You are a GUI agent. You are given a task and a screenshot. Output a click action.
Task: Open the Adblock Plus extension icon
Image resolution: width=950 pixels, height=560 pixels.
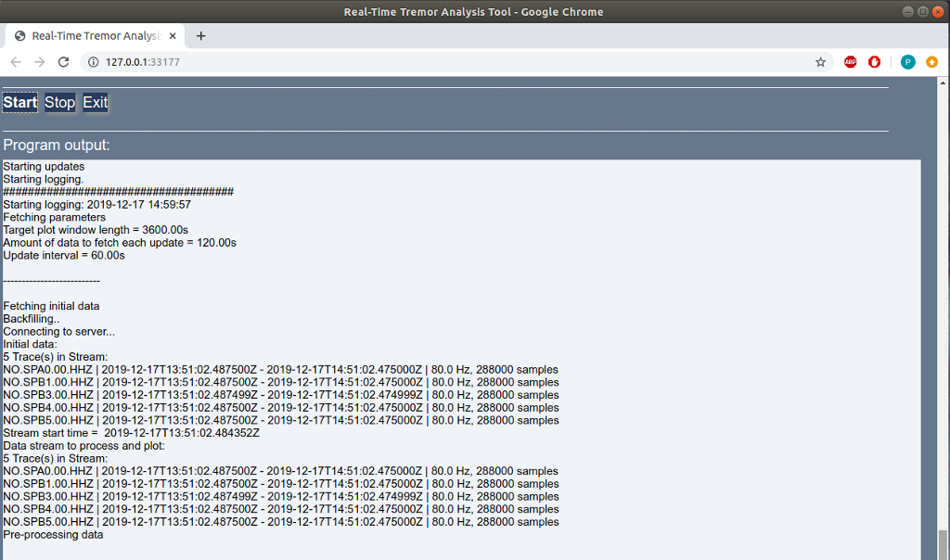pos(850,61)
